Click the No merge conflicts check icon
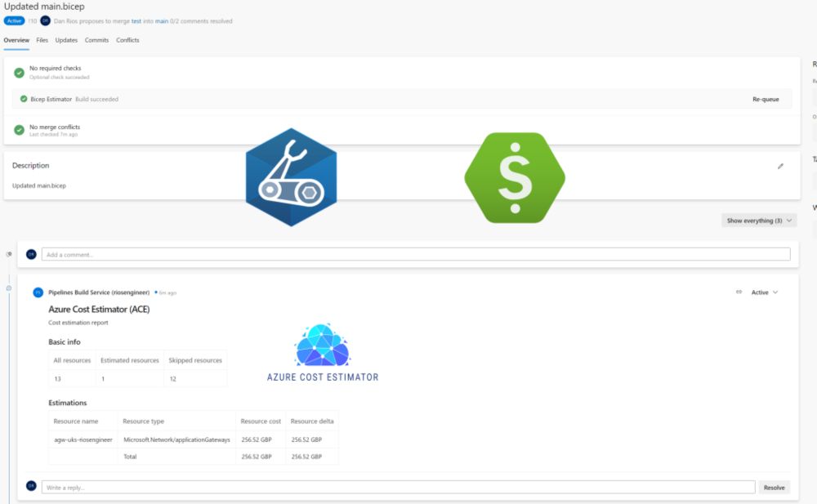This screenshot has width=817, height=504. (x=20, y=130)
